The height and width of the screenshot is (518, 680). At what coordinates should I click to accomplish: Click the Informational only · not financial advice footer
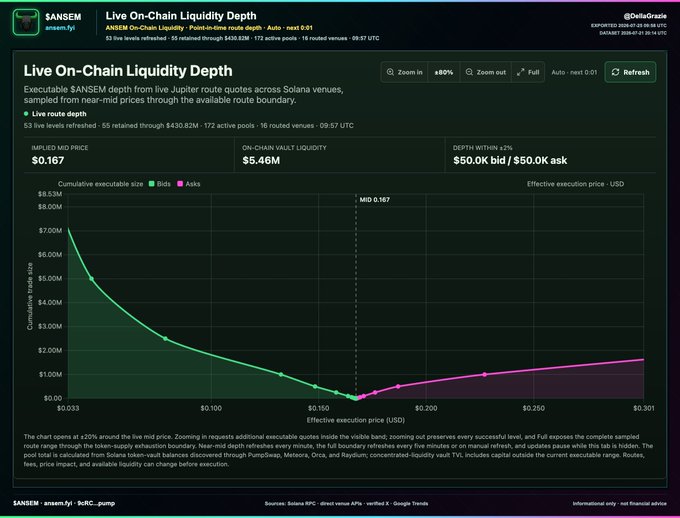pos(619,504)
